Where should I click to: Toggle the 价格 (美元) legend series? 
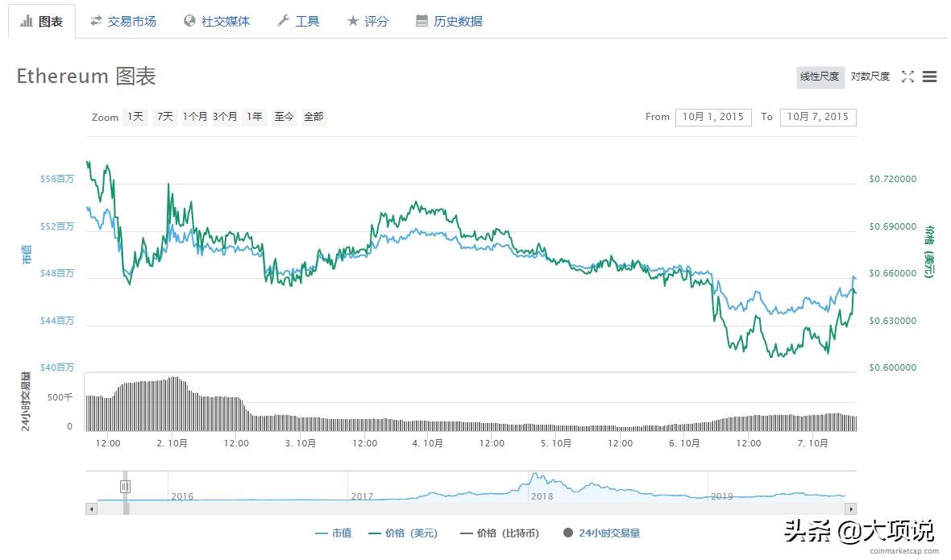click(403, 533)
